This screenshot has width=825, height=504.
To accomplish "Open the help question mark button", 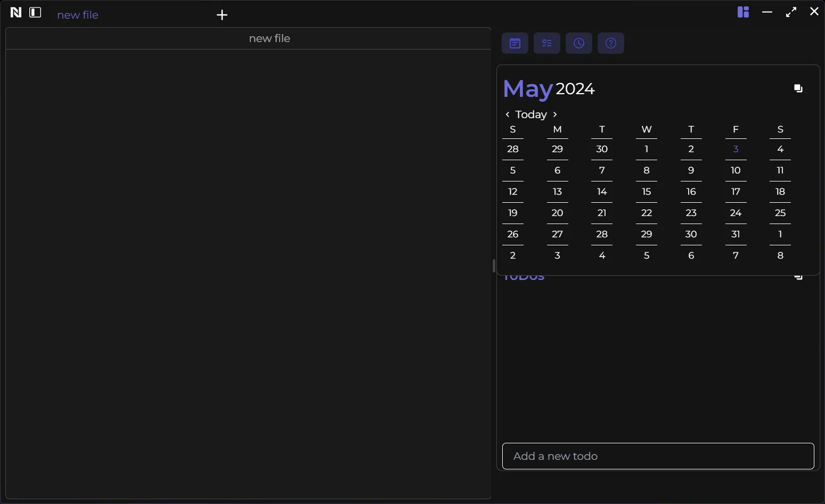I will (611, 43).
